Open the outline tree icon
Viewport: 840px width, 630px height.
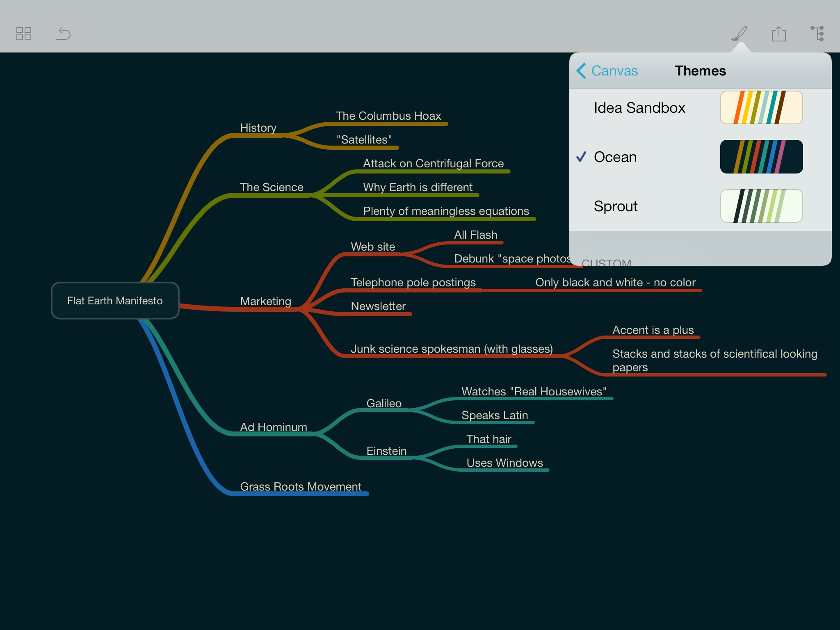817,34
